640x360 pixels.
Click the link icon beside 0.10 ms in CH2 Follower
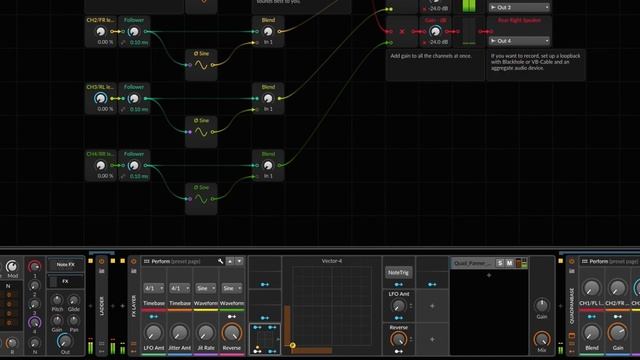[x=123, y=42]
